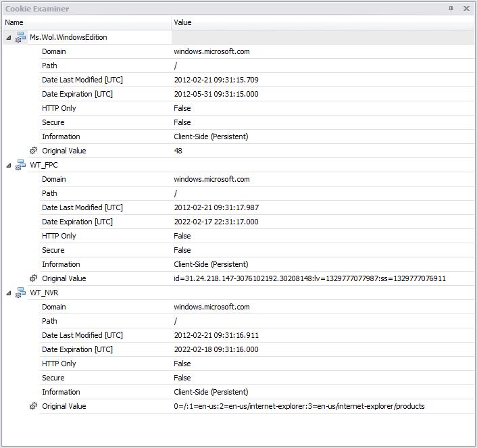Select the Ms.Wol.WindowsEdition cookie row
The image size is (477, 448).
(238, 37)
